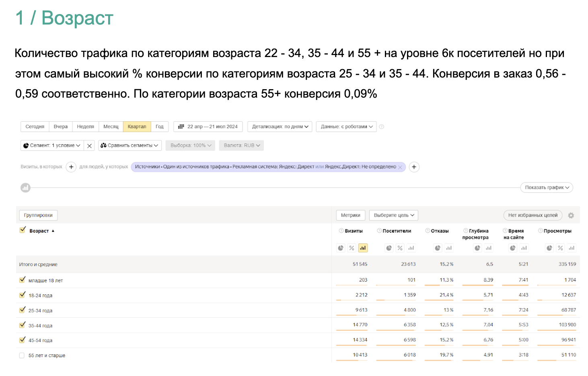Click pie chart icon under Визиты
The width and height of the screenshot is (588, 376).
[x=341, y=248]
